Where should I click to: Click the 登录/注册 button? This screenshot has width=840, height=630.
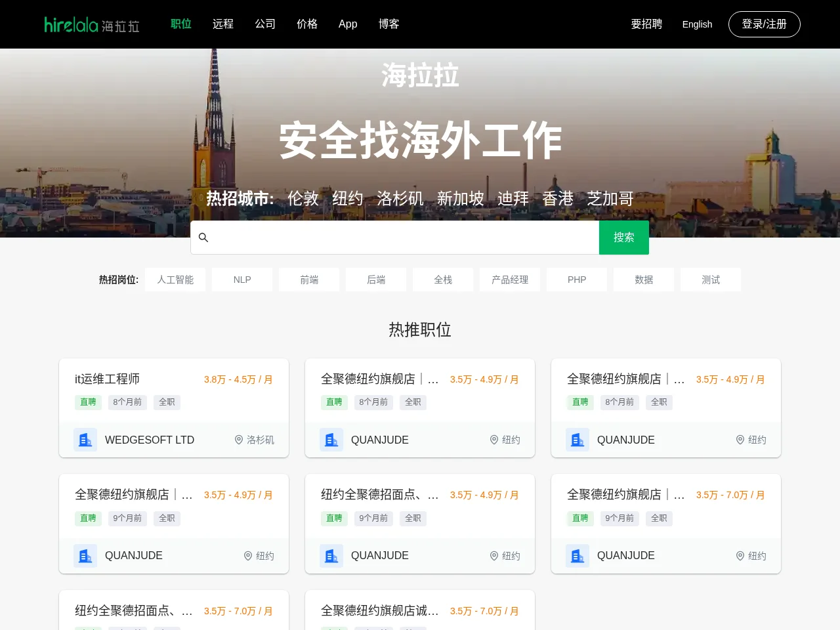(765, 24)
